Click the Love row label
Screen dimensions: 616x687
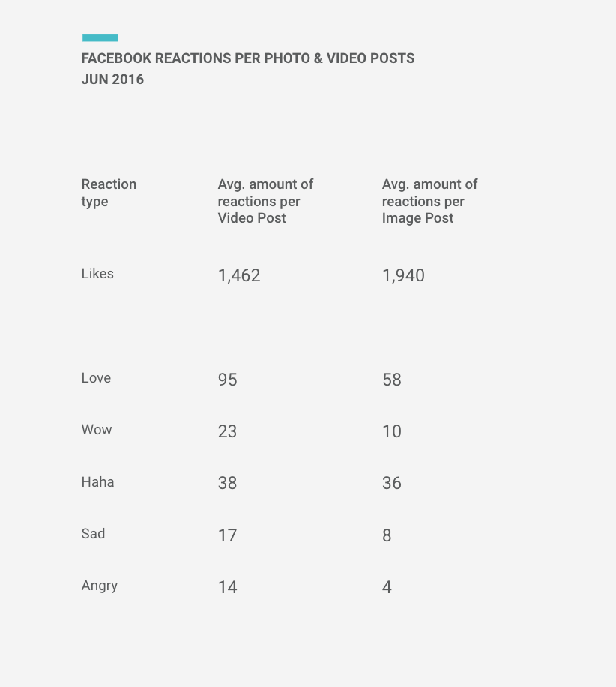[97, 378]
